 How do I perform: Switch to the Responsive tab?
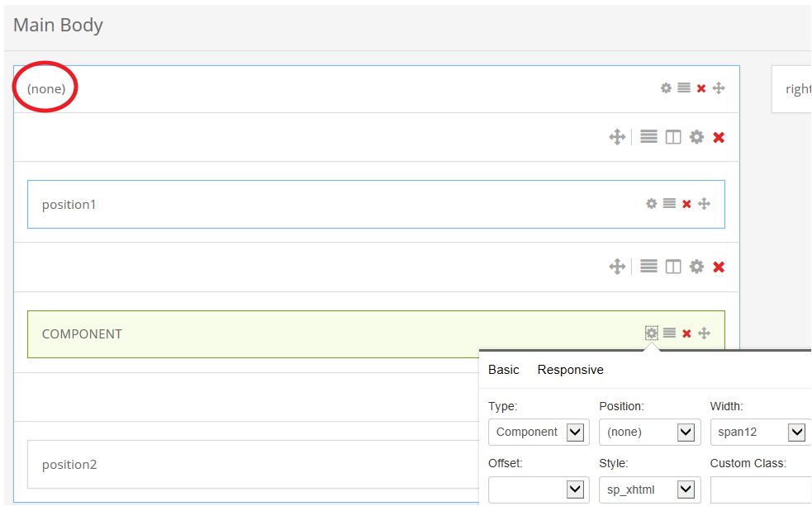tap(570, 370)
